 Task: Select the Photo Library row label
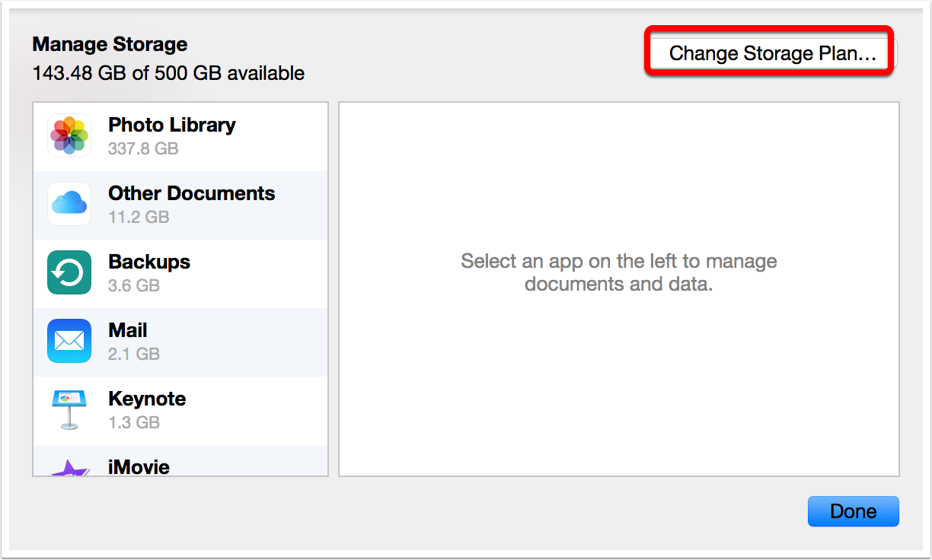point(171,125)
